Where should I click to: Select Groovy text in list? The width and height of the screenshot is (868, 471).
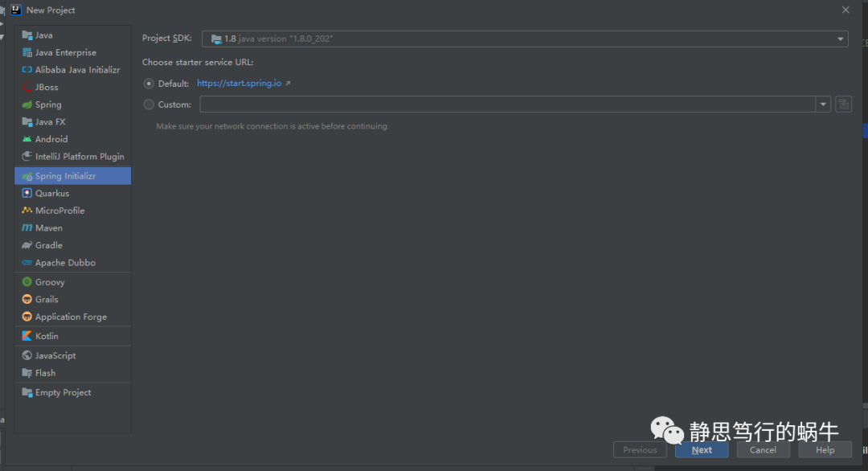50,282
